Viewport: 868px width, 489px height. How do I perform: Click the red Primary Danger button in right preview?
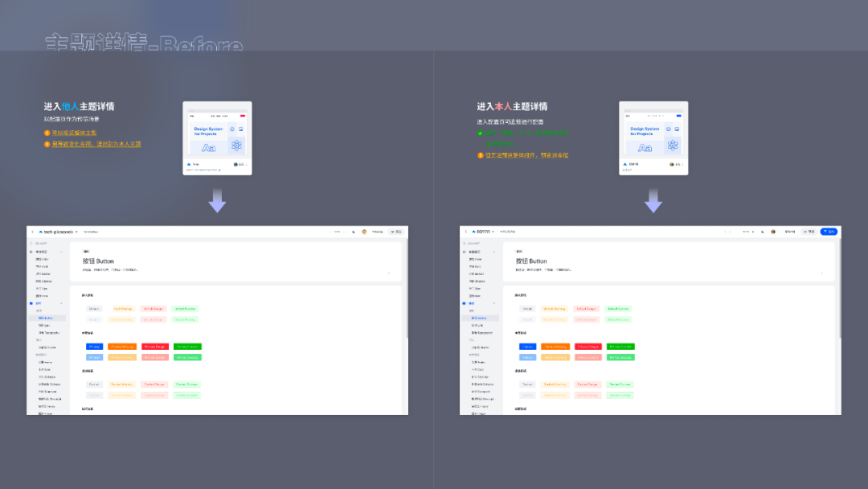click(x=588, y=347)
